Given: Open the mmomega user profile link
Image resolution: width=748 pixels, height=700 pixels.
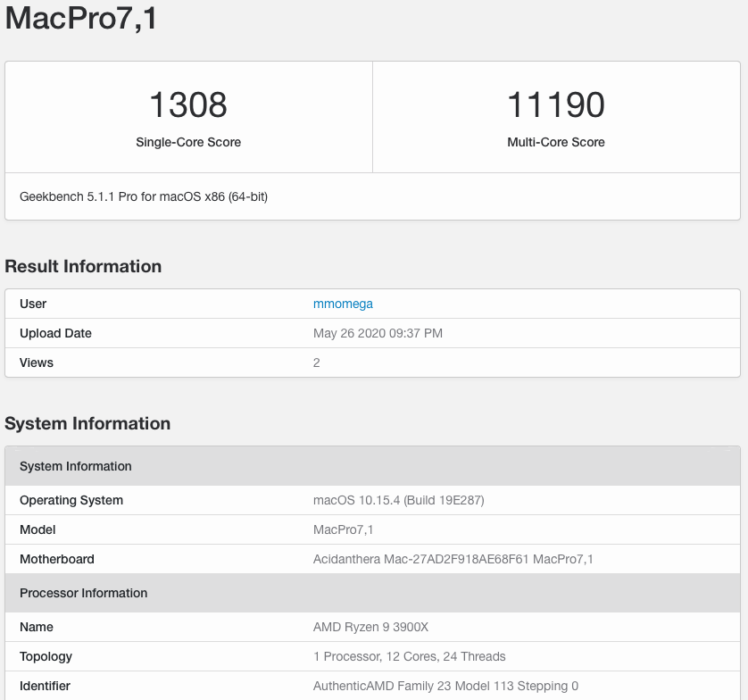Looking at the screenshot, I should click(343, 304).
